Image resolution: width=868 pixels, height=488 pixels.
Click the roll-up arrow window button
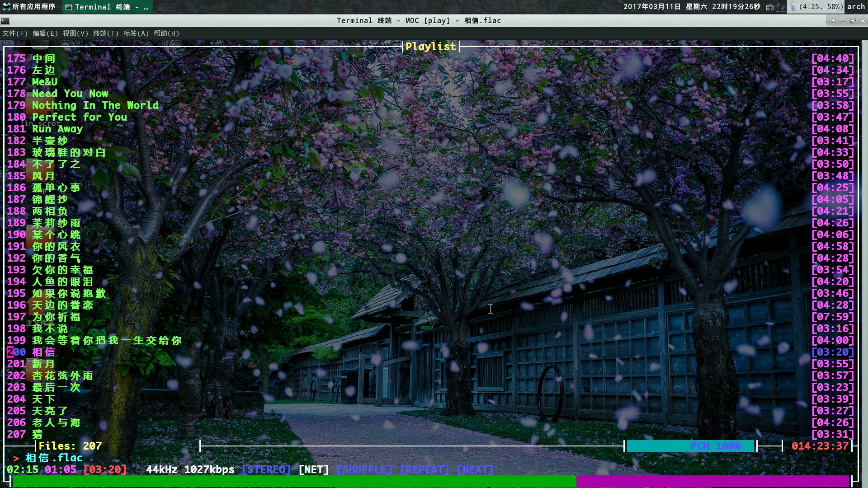coord(833,21)
